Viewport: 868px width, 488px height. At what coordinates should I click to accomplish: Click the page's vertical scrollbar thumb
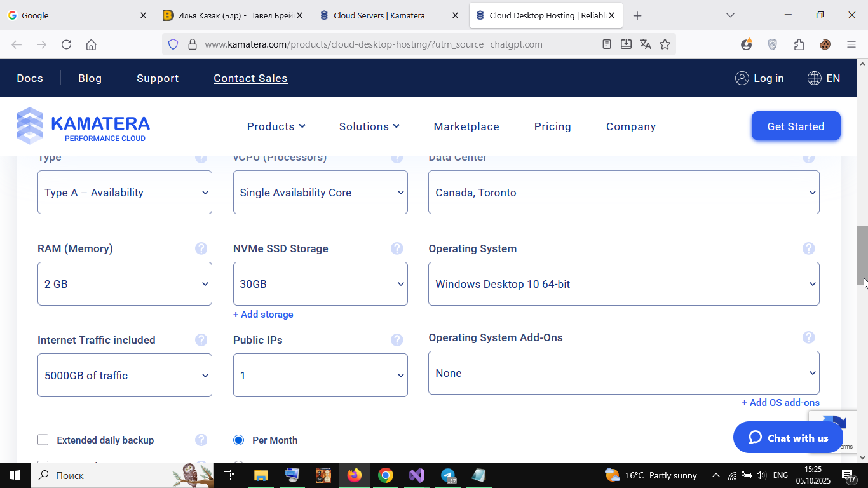(x=862, y=255)
